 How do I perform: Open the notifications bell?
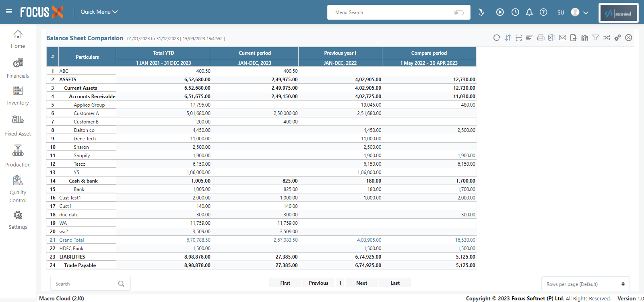coord(529,12)
